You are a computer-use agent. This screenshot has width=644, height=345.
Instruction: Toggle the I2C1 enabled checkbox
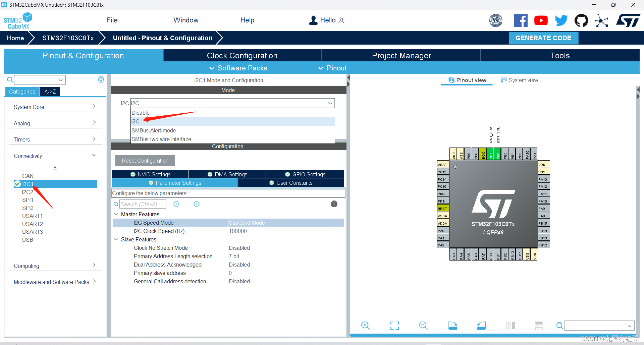coord(17,184)
